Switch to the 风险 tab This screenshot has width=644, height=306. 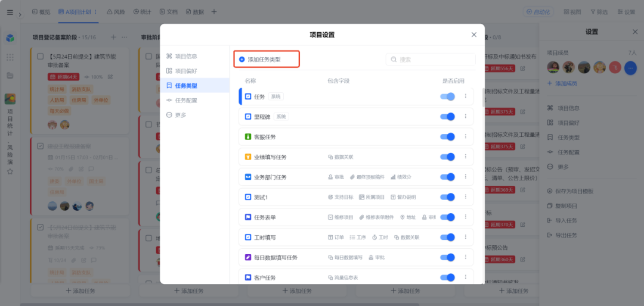116,12
